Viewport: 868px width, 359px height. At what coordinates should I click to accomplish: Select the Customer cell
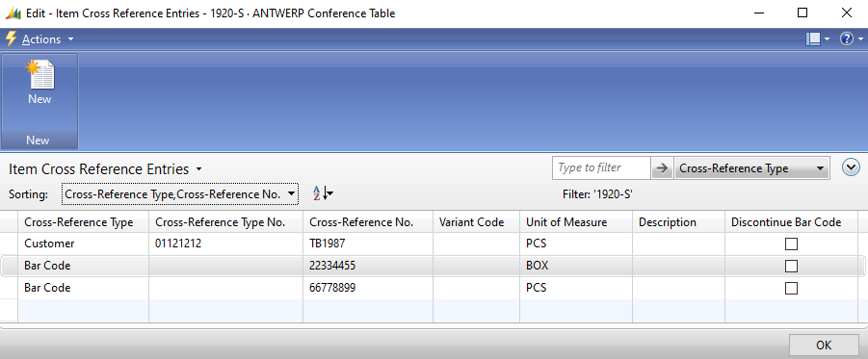point(84,244)
